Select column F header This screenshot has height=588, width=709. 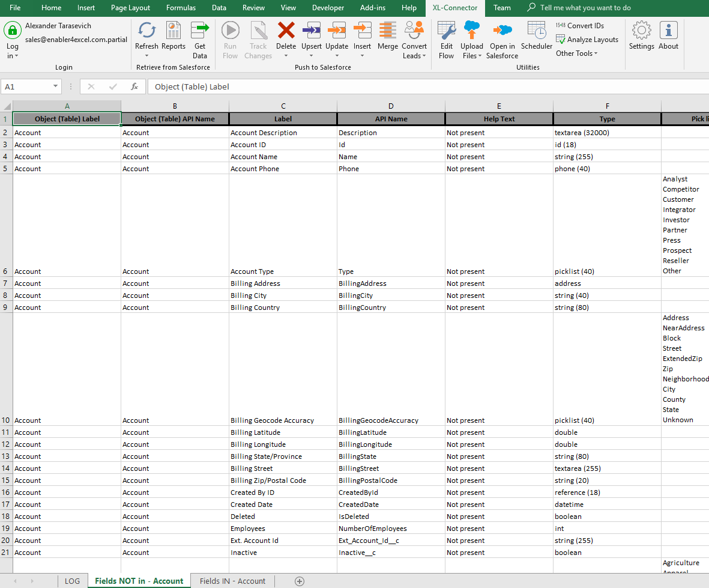(x=608, y=106)
